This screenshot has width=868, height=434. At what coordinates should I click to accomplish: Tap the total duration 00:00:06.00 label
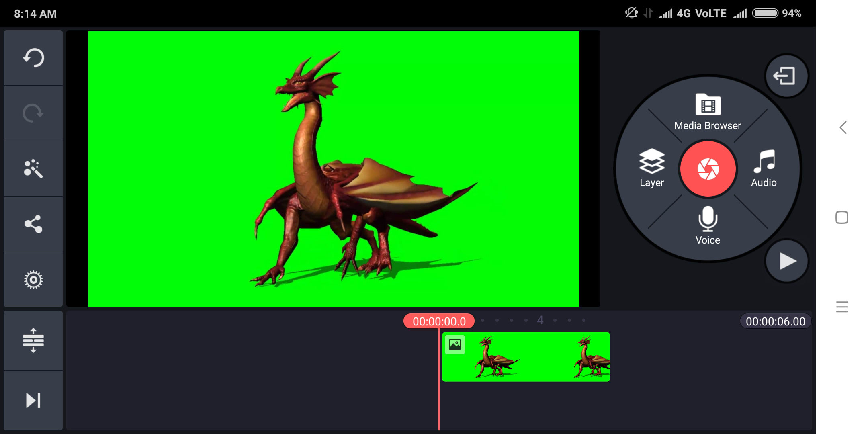pyautogui.click(x=775, y=321)
